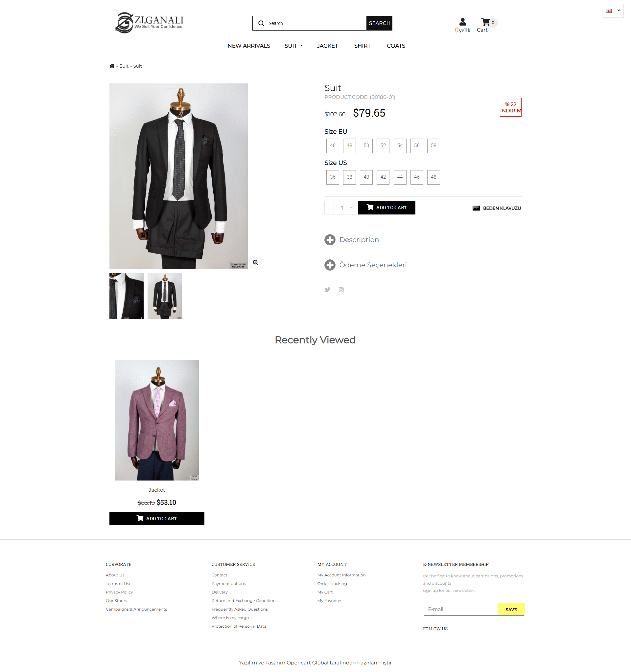Click the black ADD TO CART button for the suit

point(386,208)
